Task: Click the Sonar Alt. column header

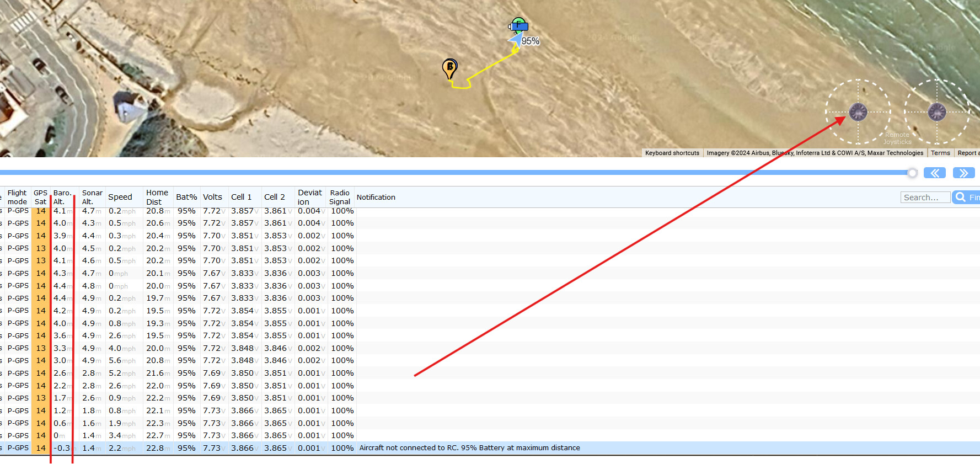Action: tap(92, 197)
